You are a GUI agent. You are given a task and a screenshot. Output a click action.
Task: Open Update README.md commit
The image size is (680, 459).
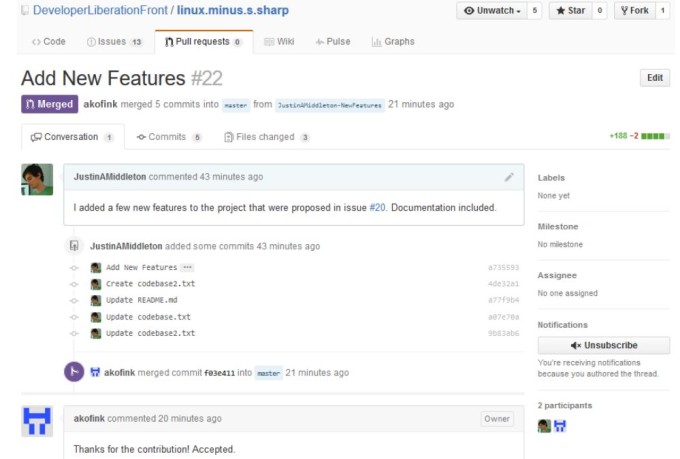[x=142, y=300]
